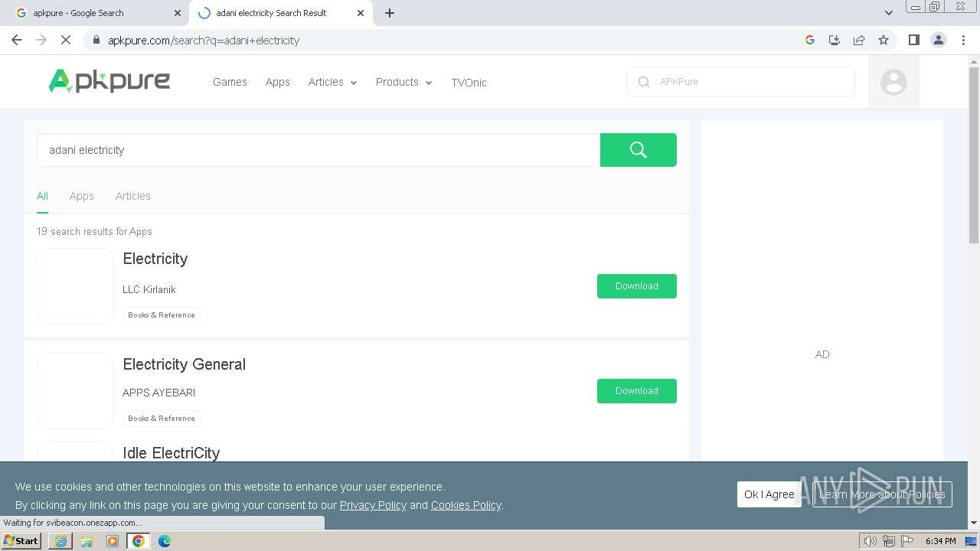Close the apkpure Google Search tab

pos(178,13)
